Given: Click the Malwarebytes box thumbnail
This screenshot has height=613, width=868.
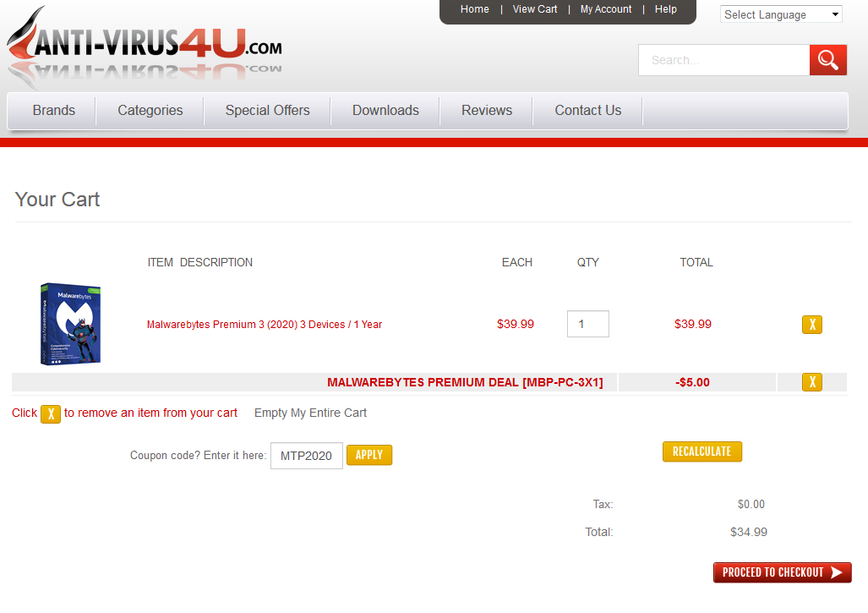Looking at the screenshot, I should tap(70, 324).
